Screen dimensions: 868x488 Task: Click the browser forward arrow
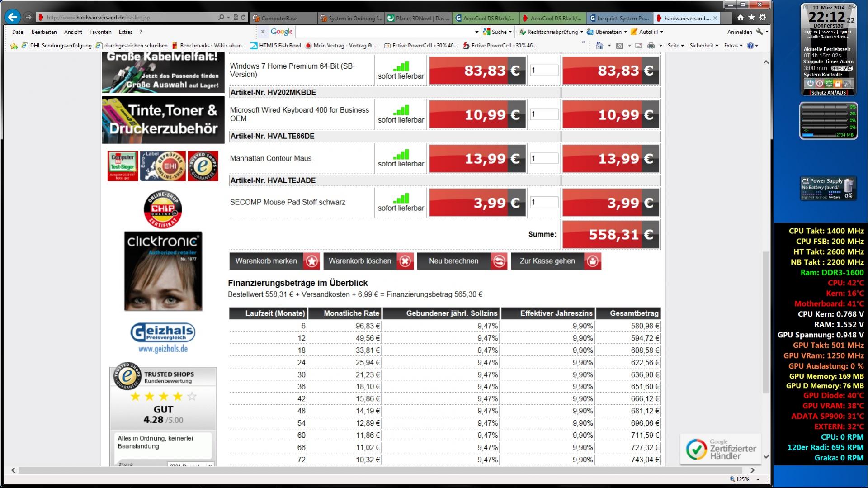pyautogui.click(x=28, y=17)
